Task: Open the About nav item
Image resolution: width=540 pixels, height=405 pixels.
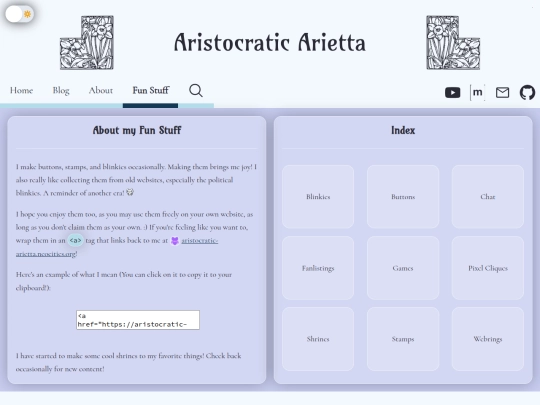Action: tap(101, 90)
